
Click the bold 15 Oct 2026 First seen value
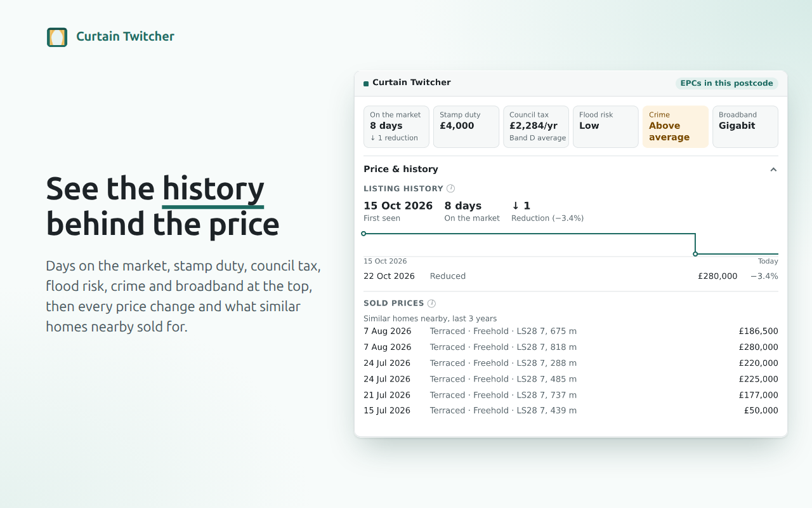[398, 206]
